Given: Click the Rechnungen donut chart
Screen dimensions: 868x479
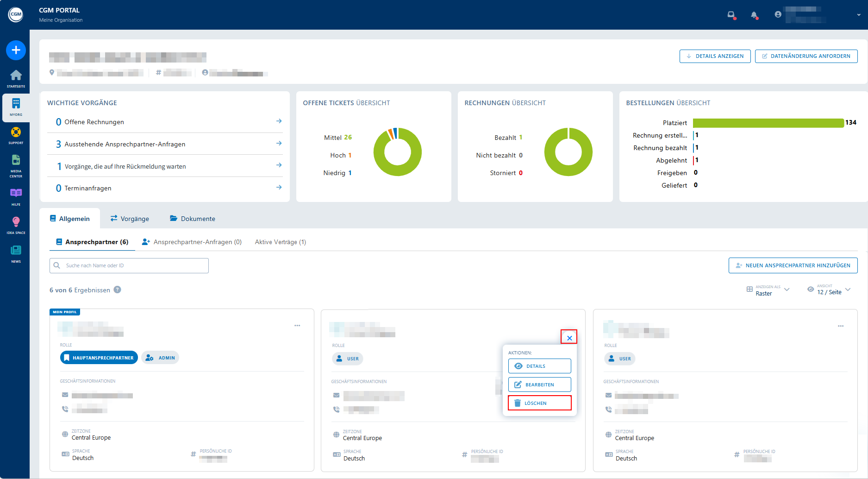Looking at the screenshot, I should 568,152.
